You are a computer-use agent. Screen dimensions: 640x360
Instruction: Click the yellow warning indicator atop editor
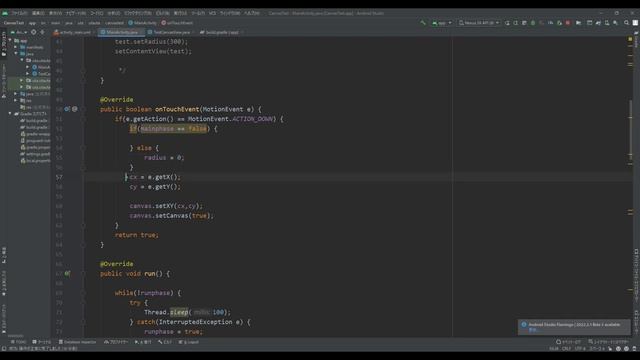click(x=630, y=40)
